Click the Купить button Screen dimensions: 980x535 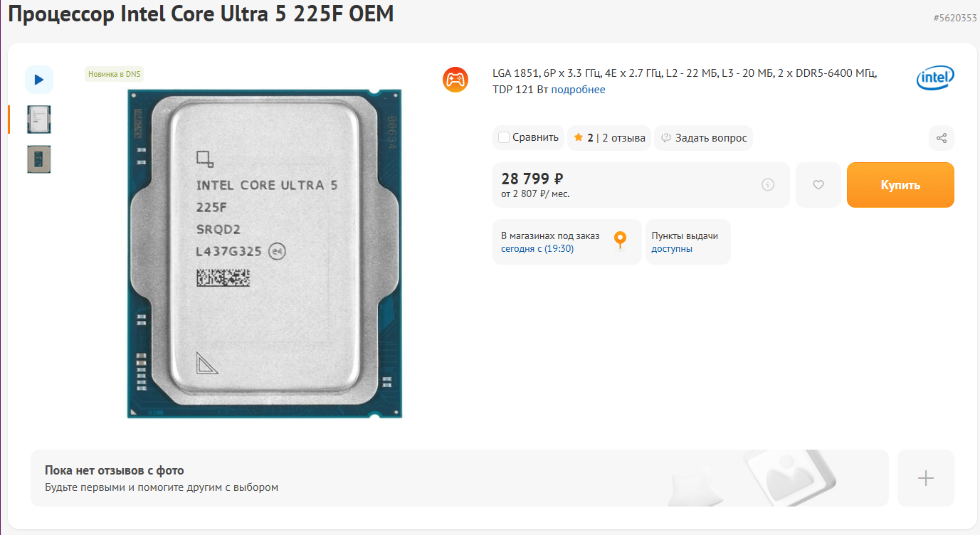click(900, 185)
